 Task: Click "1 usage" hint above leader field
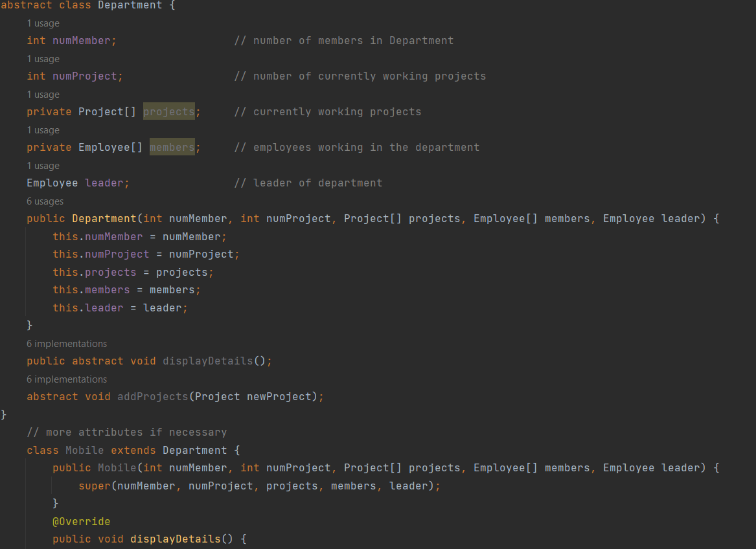[43, 166]
